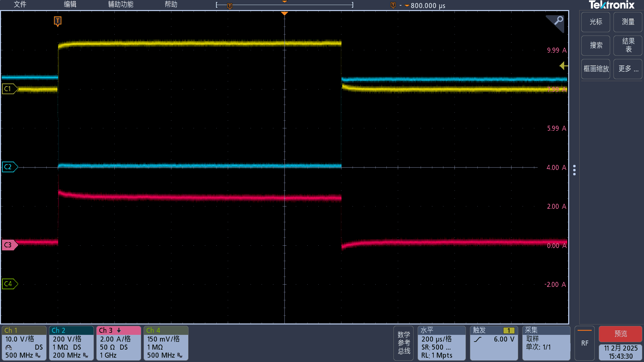Click the C3 channel ground marker
Viewport: 644px width, 362px height.
coord(9,245)
